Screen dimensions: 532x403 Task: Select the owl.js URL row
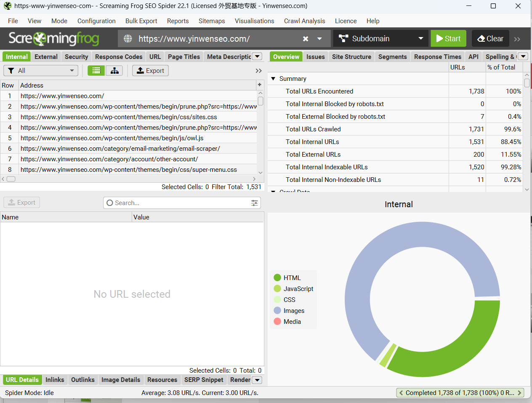pos(128,138)
